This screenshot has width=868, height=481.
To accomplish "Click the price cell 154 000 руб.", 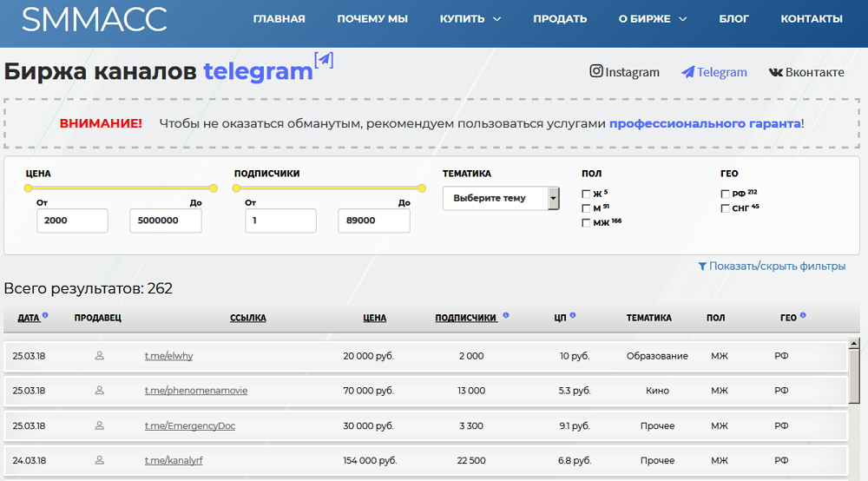I will pyautogui.click(x=370, y=460).
